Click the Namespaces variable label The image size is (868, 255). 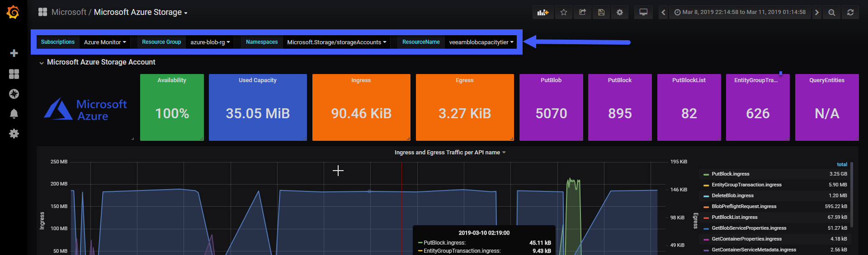coord(262,42)
